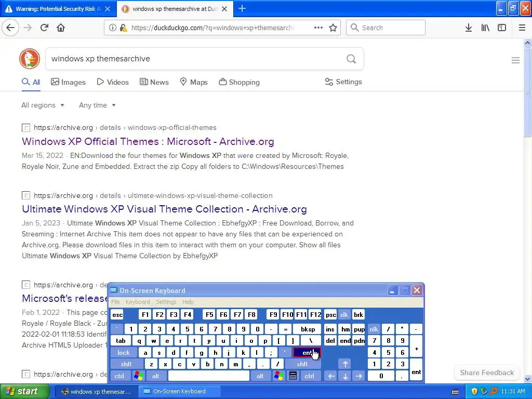This screenshot has width=532, height=399.
Task: Click the left Windows logo key on keyboard
Action: (138, 376)
